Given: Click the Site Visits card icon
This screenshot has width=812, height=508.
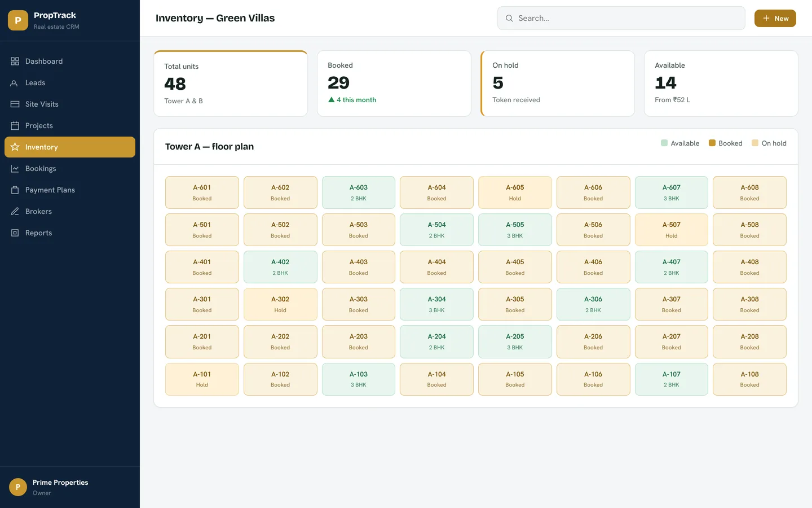Looking at the screenshot, I should tap(15, 104).
